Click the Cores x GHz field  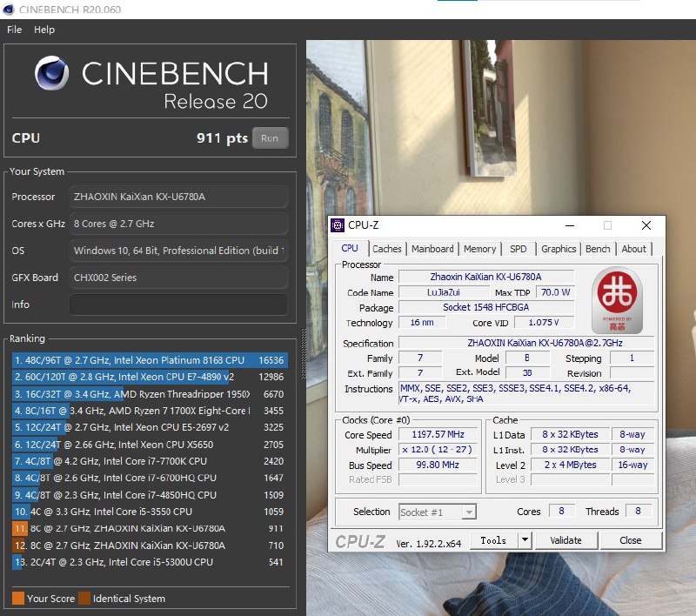click(178, 224)
